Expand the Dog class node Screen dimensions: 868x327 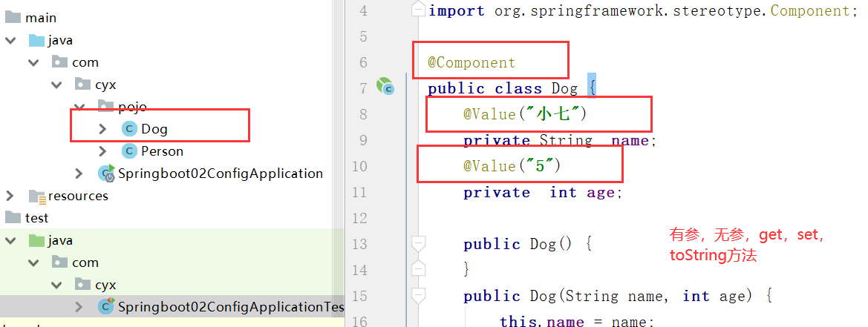(x=102, y=129)
